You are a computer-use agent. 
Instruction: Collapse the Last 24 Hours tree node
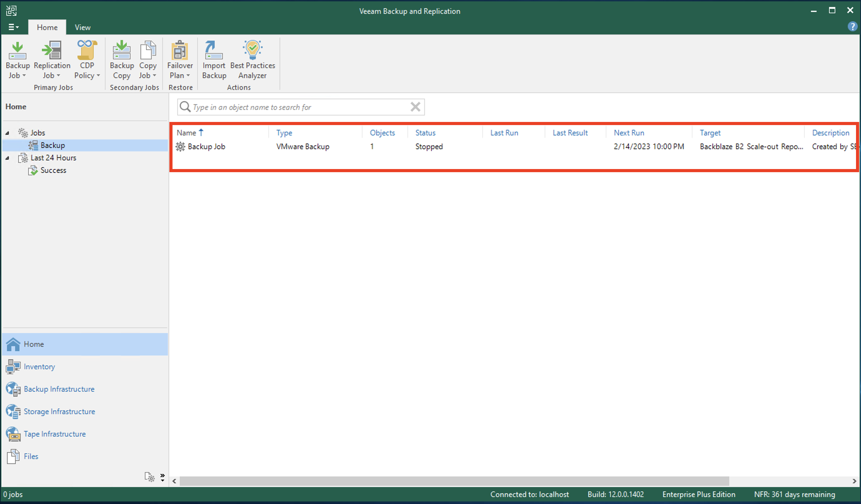7,158
